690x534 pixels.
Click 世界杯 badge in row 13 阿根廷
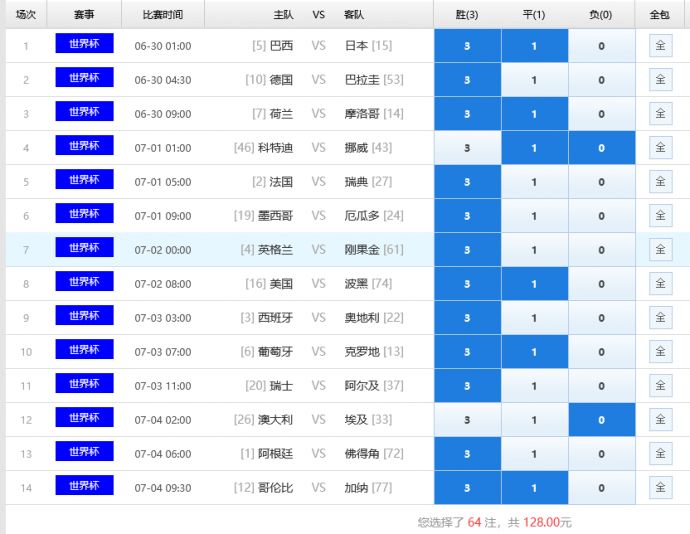(x=84, y=451)
